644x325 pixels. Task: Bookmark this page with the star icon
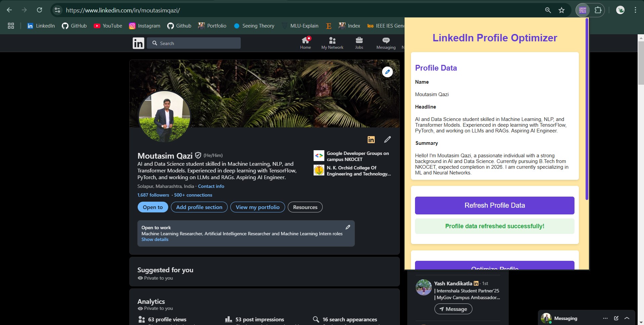tap(561, 10)
